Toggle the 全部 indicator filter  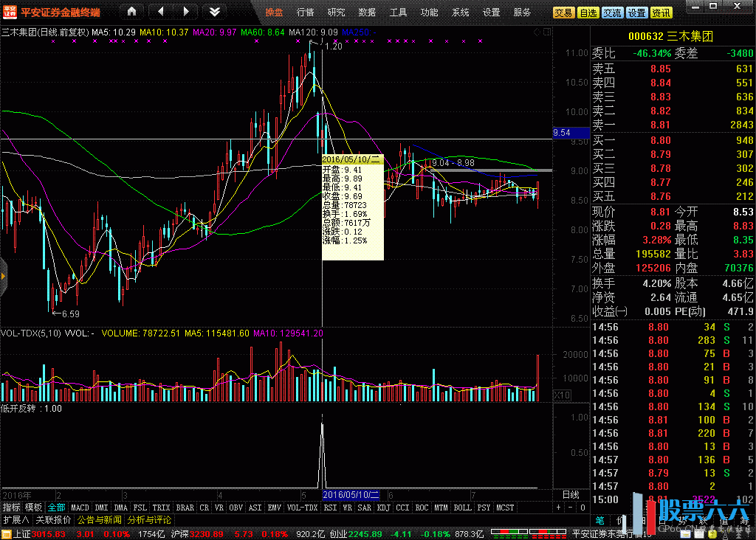pyautogui.click(x=56, y=508)
